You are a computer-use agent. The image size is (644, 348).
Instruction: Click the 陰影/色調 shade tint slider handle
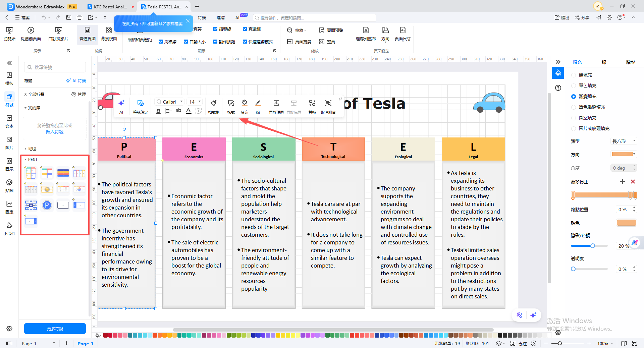click(x=593, y=246)
